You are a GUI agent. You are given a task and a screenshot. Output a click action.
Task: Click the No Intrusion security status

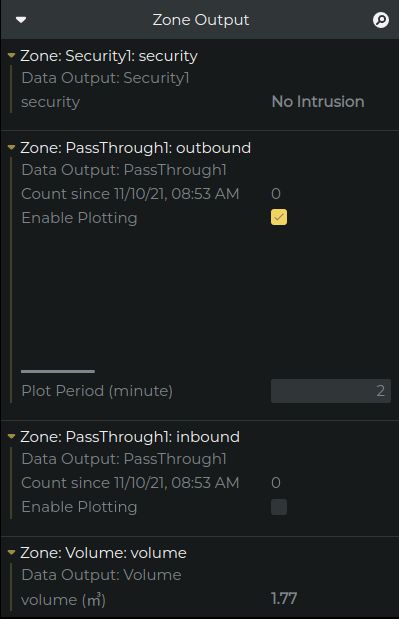(318, 102)
